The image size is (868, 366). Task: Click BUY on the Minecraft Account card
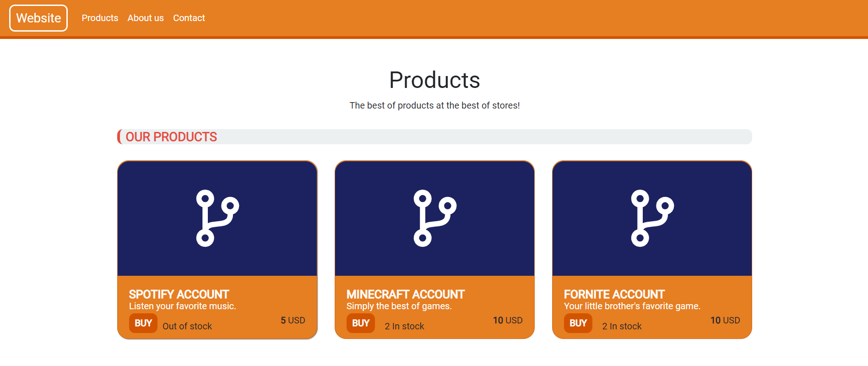(360, 323)
